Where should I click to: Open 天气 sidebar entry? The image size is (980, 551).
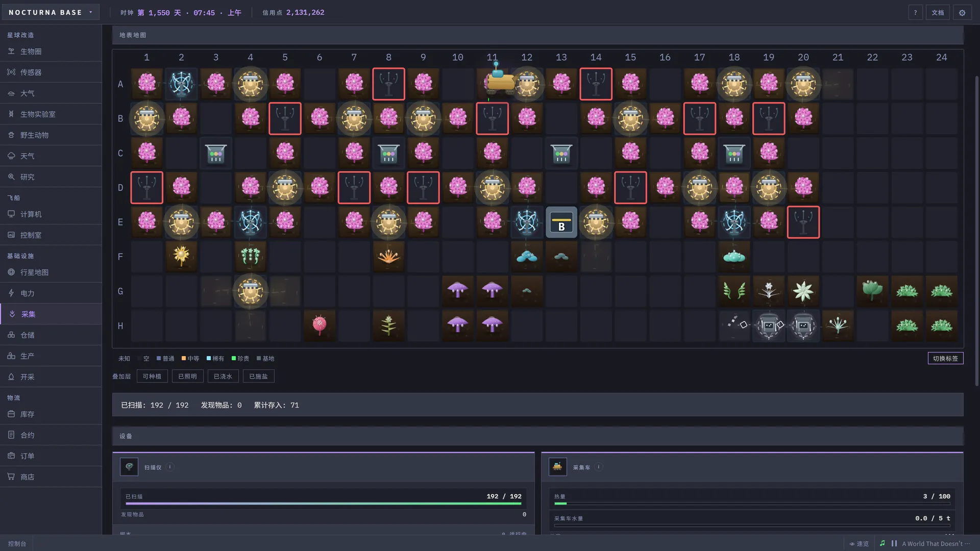[51, 156]
